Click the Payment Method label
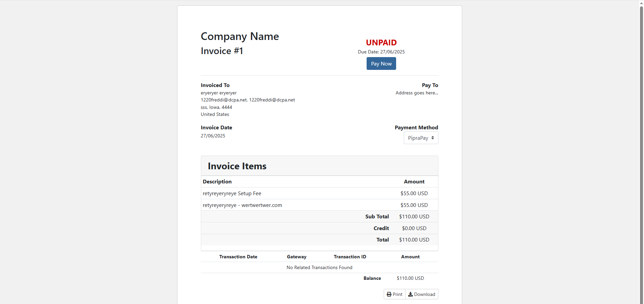The image size is (644, 304). pos(416,128)
